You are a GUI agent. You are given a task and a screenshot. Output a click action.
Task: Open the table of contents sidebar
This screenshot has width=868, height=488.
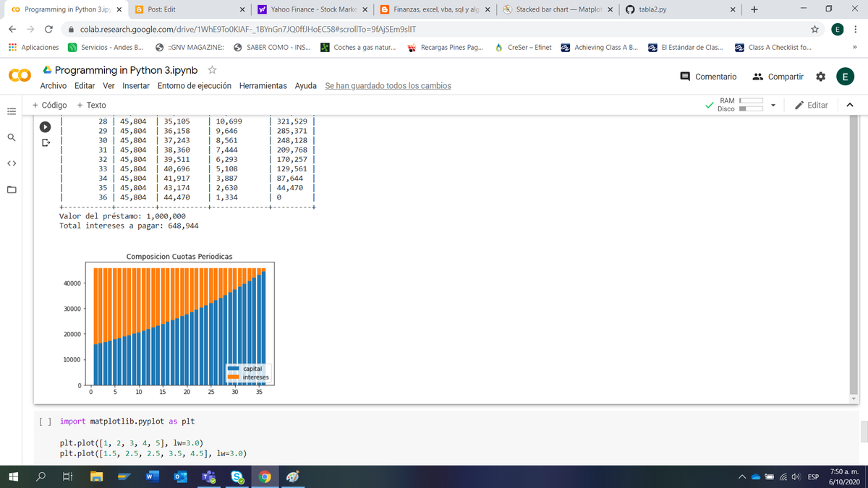[x=12, y=111]
